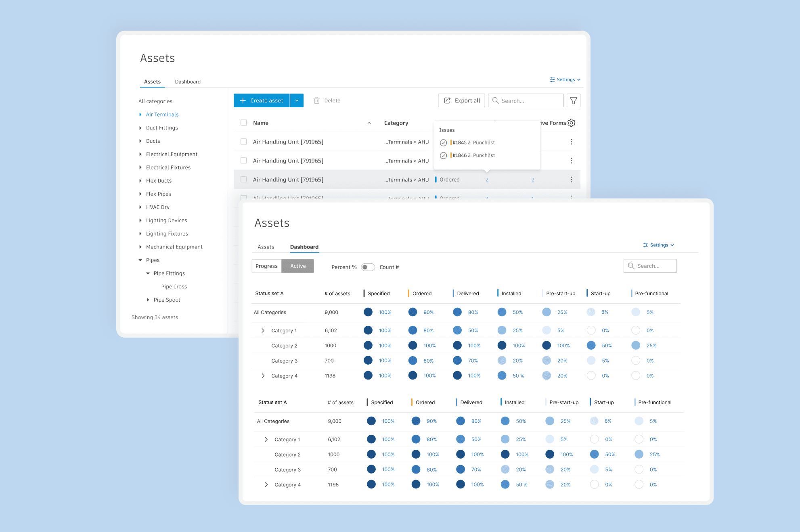Expand Category 4 in second status table

266,484
